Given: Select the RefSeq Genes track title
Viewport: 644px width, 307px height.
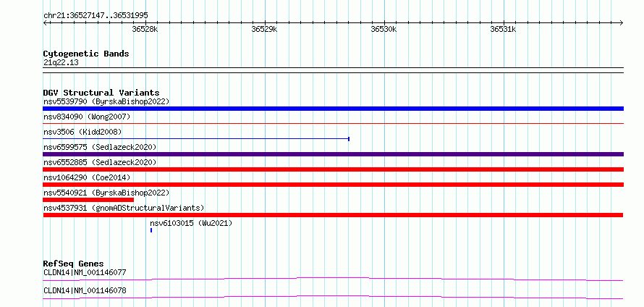Looking at the screenshot, I should (74, 264).
